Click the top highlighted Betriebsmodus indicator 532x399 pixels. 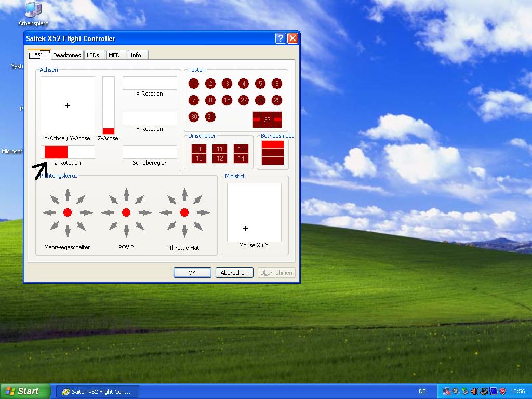[x=272, y=144]
